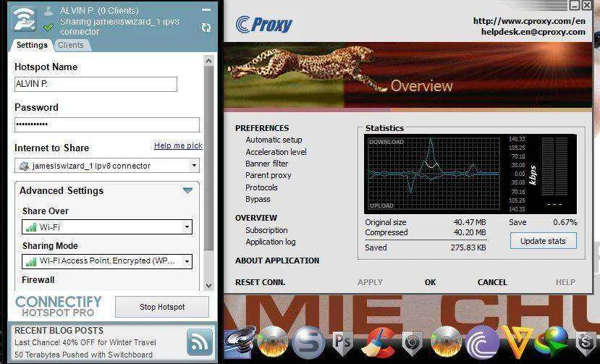Image resolution: width=600 pixels, height=364 pixels.
Task: Open the Skype shield icon in the dock
Action: click(x=586, y=343)
